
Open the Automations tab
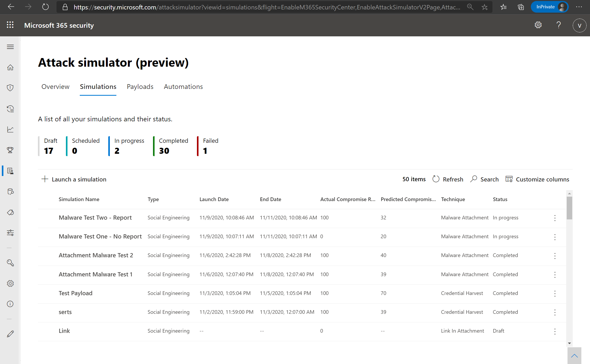coord(183,87)
